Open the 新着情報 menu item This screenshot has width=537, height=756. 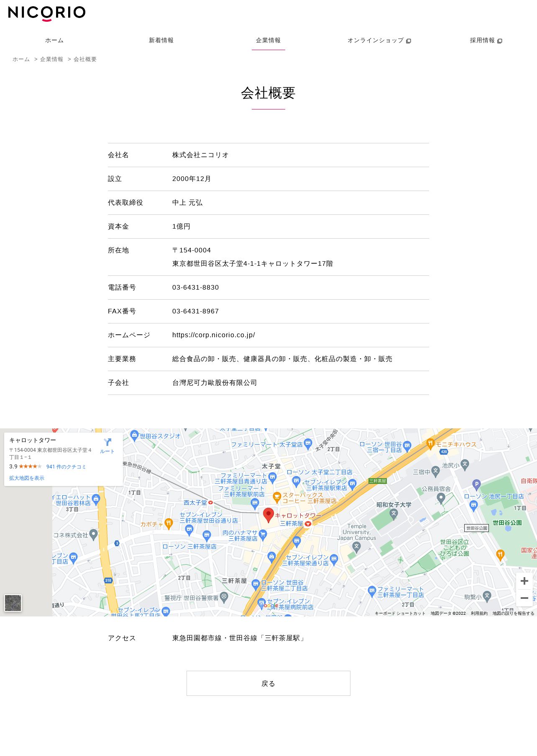[x=161, y=41]
